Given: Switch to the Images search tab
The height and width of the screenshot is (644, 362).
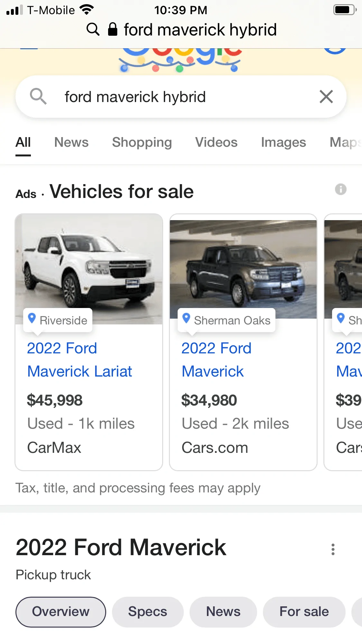Looking at the screenshot, I should (x=283, y=142).
